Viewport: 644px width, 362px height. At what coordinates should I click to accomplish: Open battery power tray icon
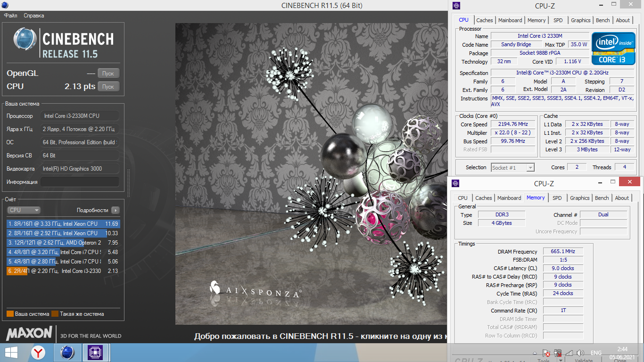pos(558,353)
